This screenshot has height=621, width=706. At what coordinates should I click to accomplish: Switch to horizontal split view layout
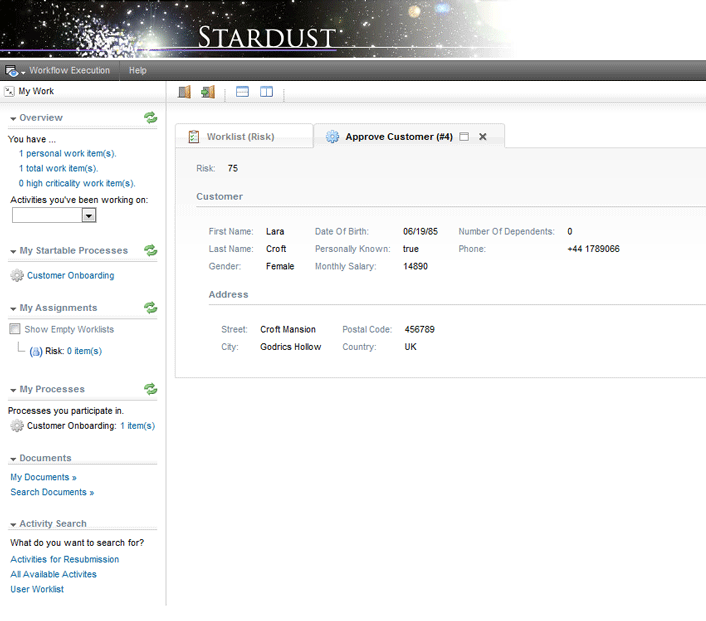pyautogui.click(x=242, y=92)
